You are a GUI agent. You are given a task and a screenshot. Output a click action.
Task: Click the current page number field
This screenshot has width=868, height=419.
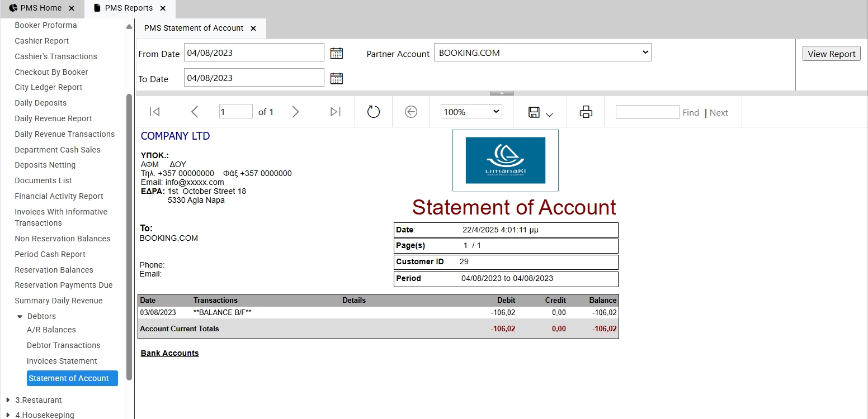(235, 112)
